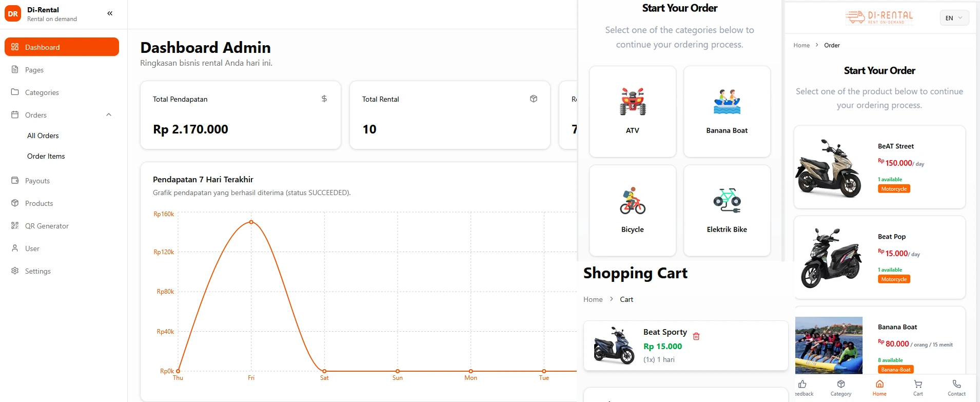
Task: Collapse the Orders submenu chevron
Action: click(x=109, y=114)
